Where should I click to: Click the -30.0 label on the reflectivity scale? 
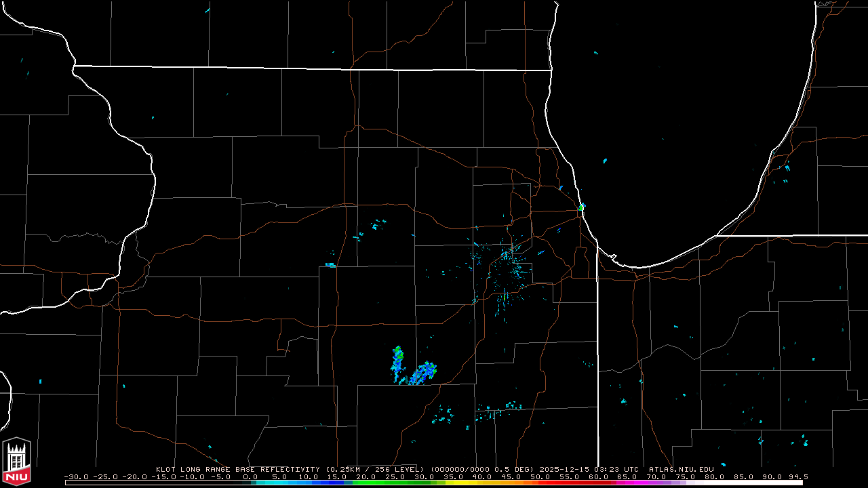[x=76, y=476]
